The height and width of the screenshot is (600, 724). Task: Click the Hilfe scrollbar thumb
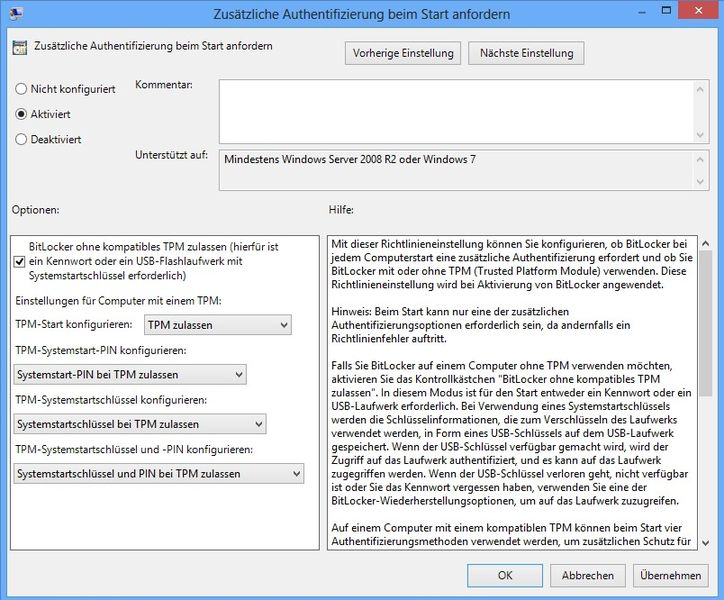click(705, 323)
